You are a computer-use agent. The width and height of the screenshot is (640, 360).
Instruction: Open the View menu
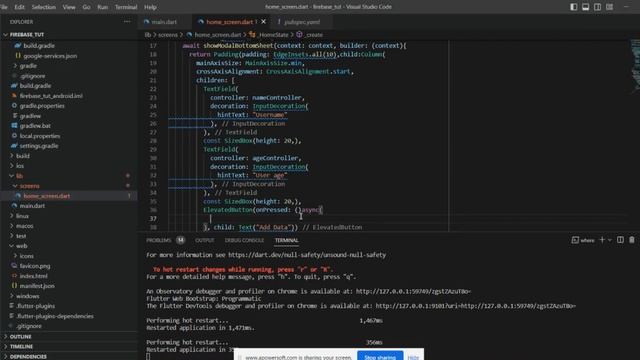click(69, 7)
